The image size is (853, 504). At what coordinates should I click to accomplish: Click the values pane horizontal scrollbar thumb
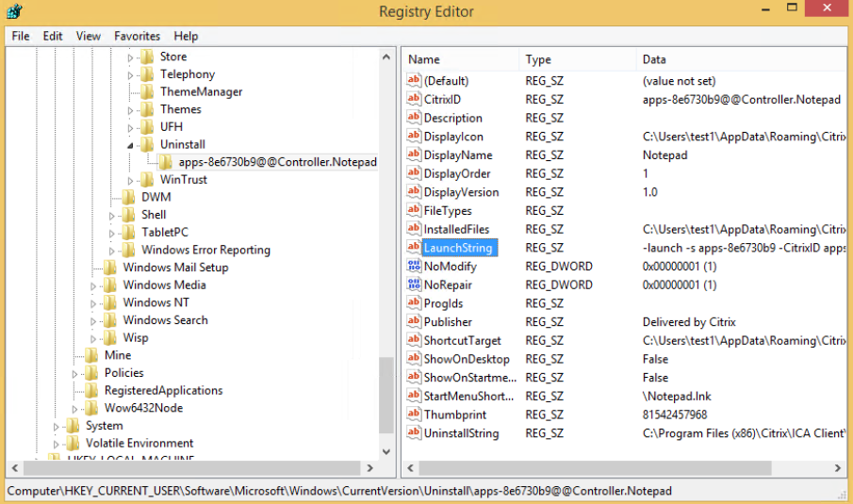595,468
